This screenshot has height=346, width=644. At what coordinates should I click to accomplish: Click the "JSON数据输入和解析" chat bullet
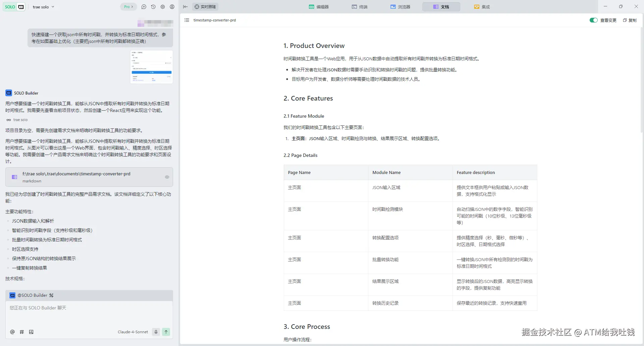pos(33,221)
